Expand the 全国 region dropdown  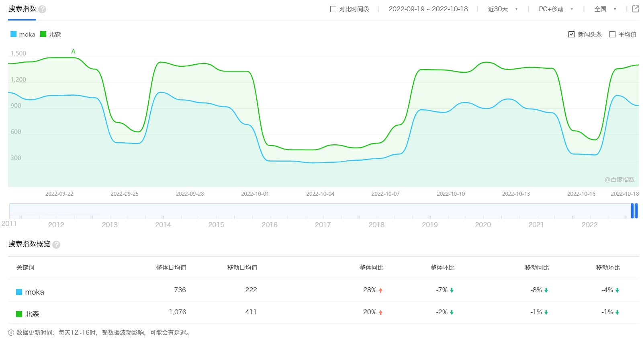pos(605,9)
